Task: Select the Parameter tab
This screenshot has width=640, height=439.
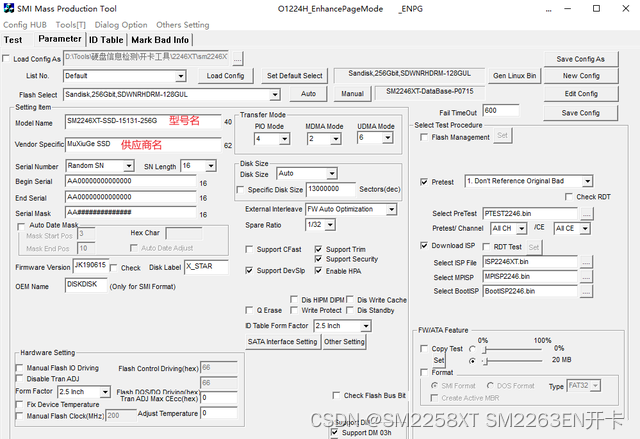Action: 60,39
